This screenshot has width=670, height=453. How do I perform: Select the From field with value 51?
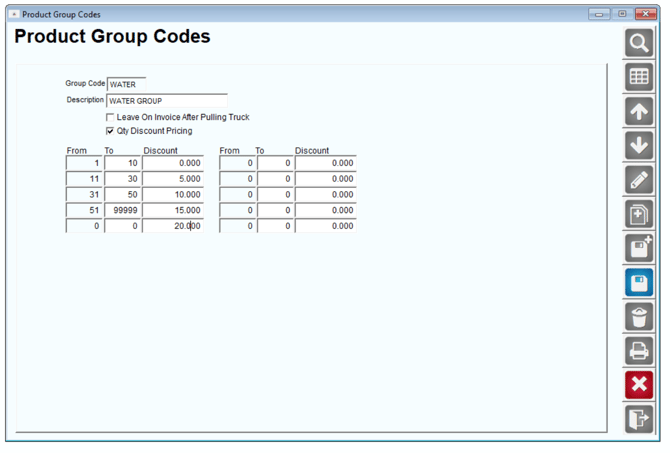tap(84, 210)
